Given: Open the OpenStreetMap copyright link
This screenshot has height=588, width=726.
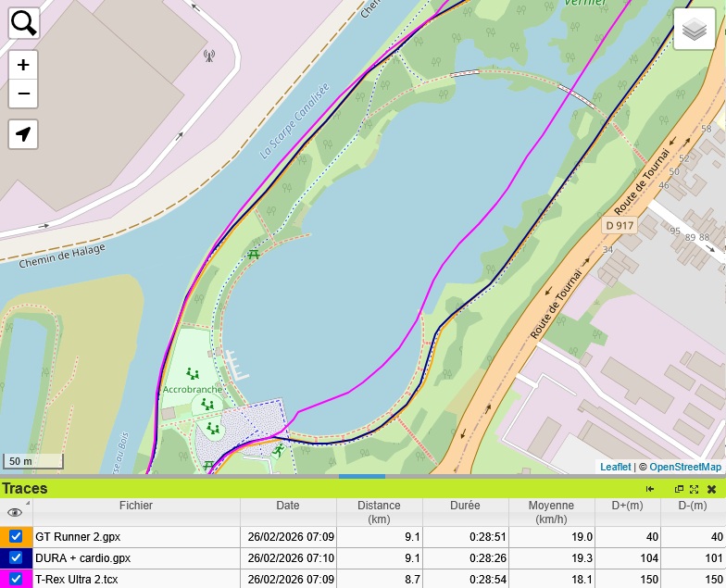Looking at the screenshot, I should click(684, 468).
